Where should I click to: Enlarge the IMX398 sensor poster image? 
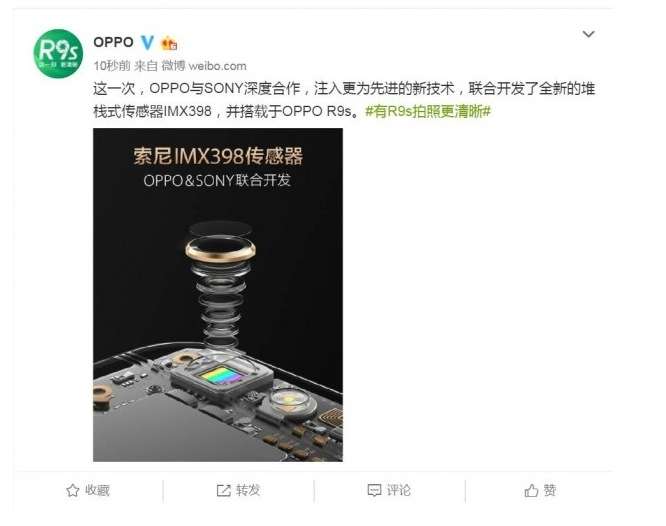pos(218,295)
